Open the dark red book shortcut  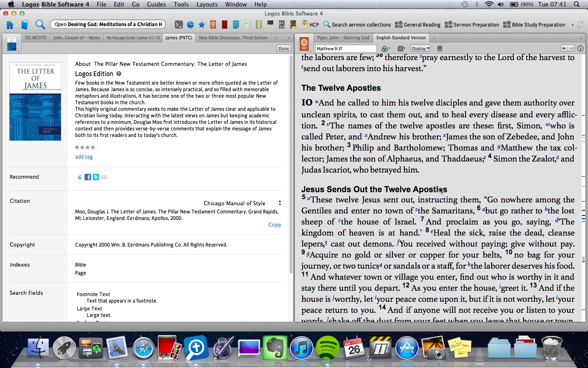225,25
